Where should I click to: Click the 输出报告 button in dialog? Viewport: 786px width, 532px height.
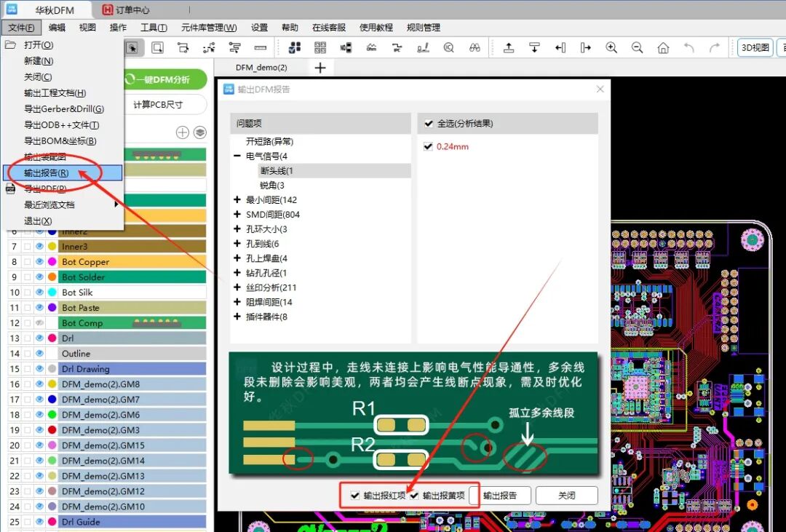point(500,496)
